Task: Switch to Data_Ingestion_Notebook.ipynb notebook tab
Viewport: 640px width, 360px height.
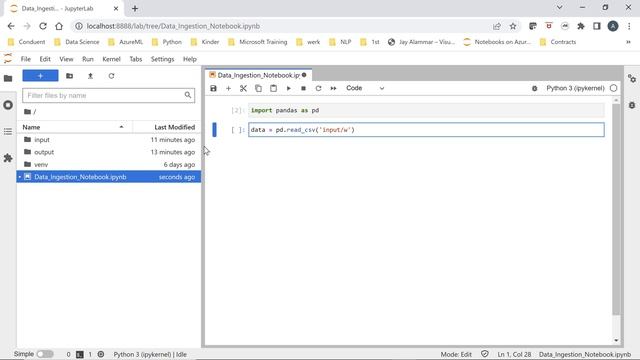Action: 258,75
